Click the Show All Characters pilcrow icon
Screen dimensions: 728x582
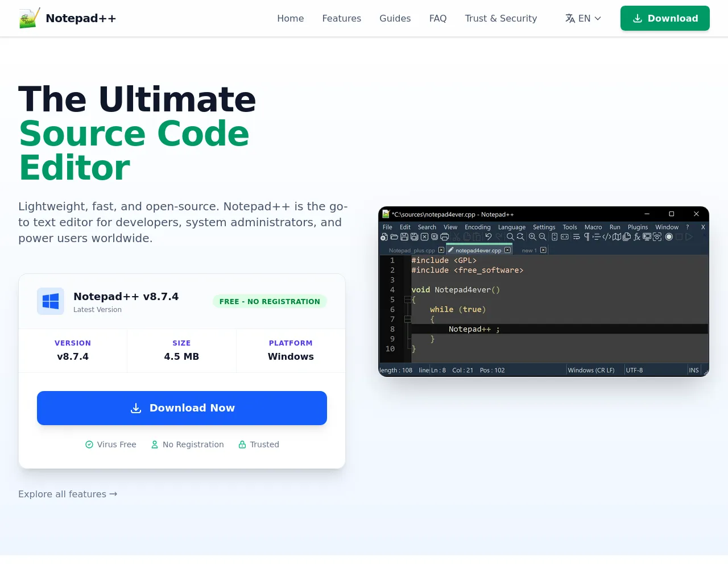[x=586, y=237]
